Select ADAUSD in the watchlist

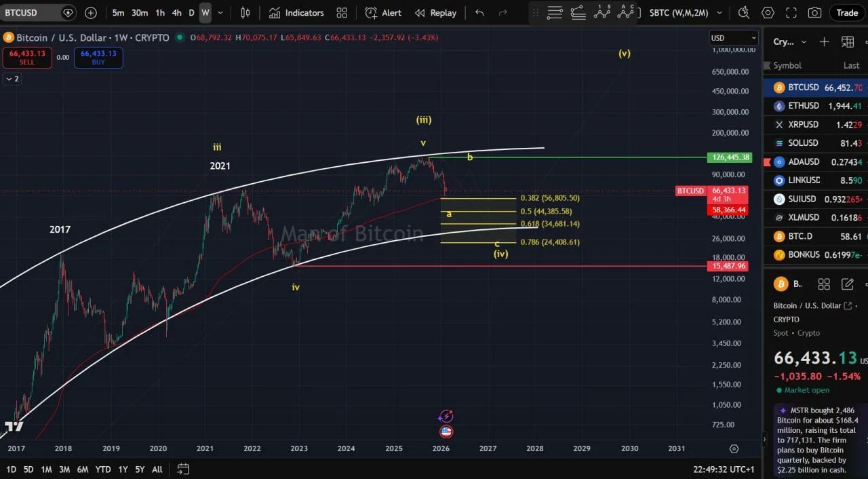coord(816,162)
